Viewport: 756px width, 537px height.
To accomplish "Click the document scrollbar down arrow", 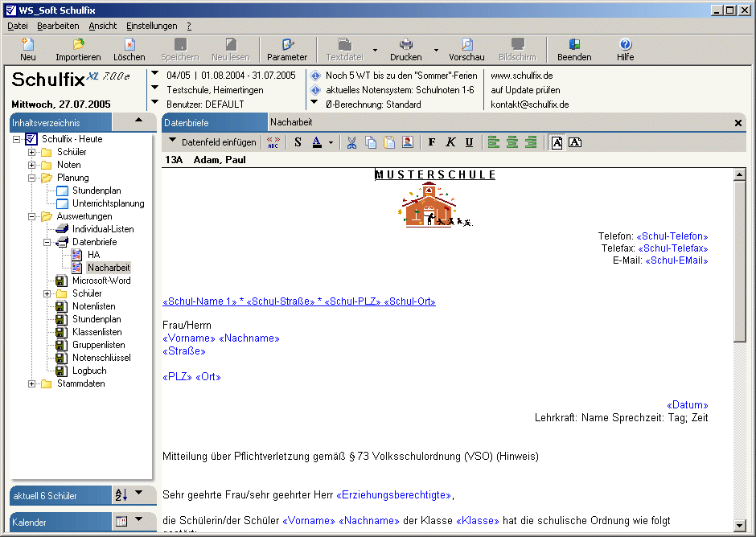I will [739, 524].
